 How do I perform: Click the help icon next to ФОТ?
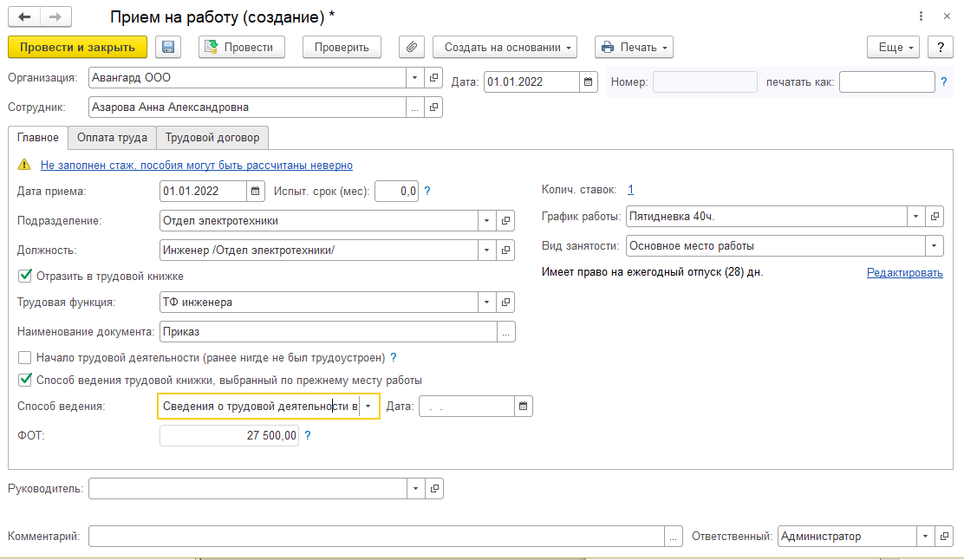[308, 436]
